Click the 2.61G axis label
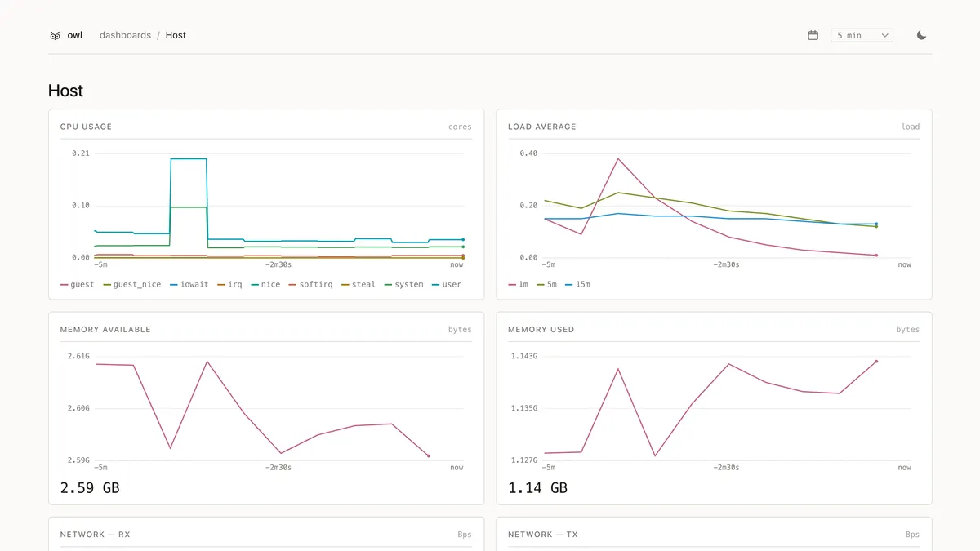The width and height of the screenshot is (980, 551). 78,356
